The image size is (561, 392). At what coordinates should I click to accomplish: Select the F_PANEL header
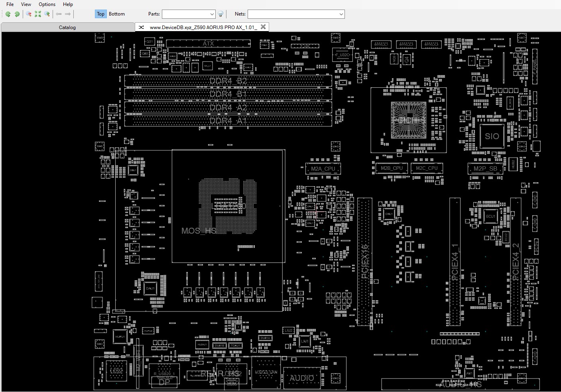(535, 66)
